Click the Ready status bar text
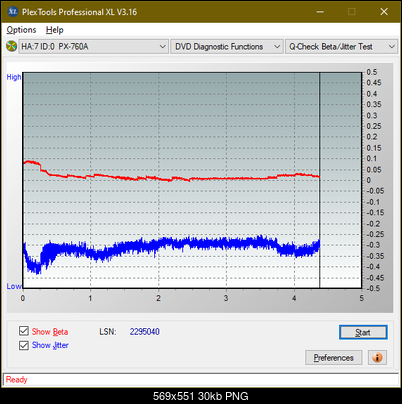Image resolution: width=402 pixels, height=404 pixels. point(16,380)
